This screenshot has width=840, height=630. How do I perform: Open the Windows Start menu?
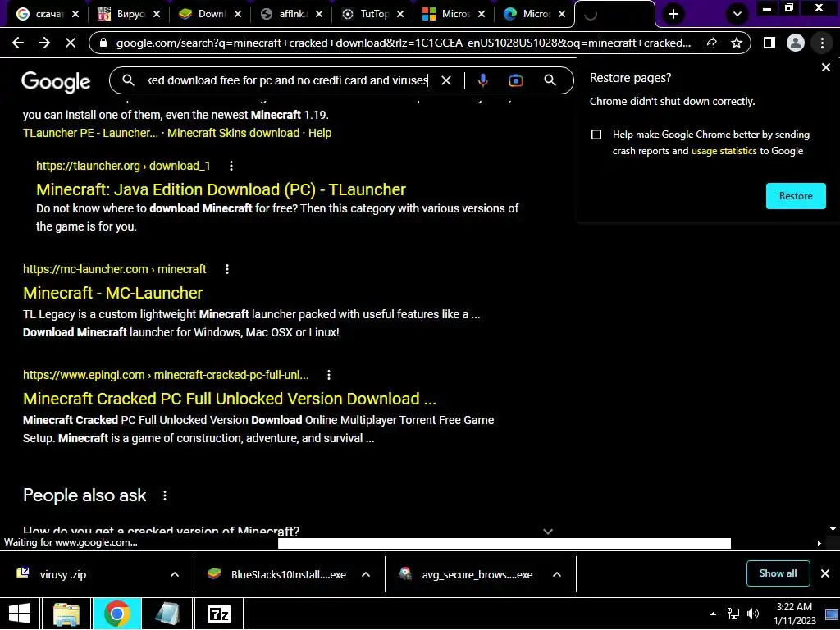(x=20, y=614)
